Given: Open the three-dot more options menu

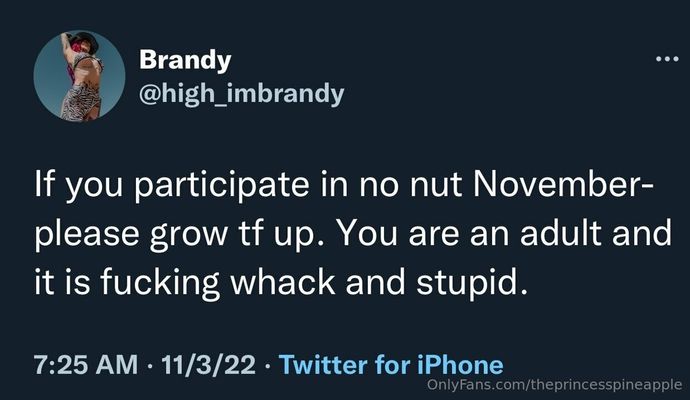Looking at the screenshot, I should [665, 59].
